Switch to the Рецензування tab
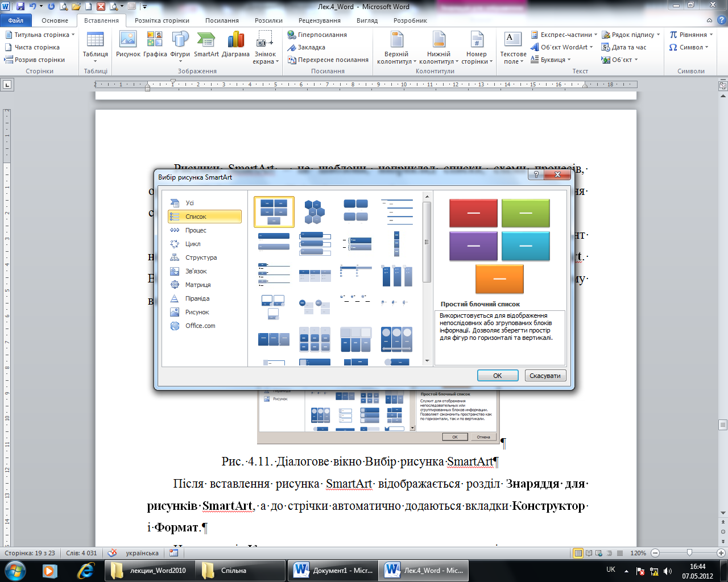 (x=320, y=20)
